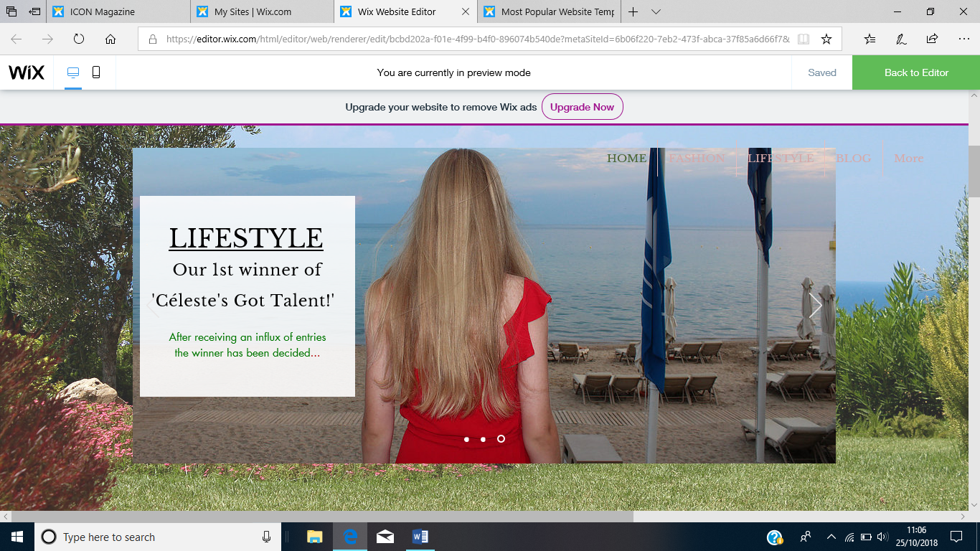This screenshot has width=980, height=551.
Task: Click the taskbar clock date
Action: 917,543
